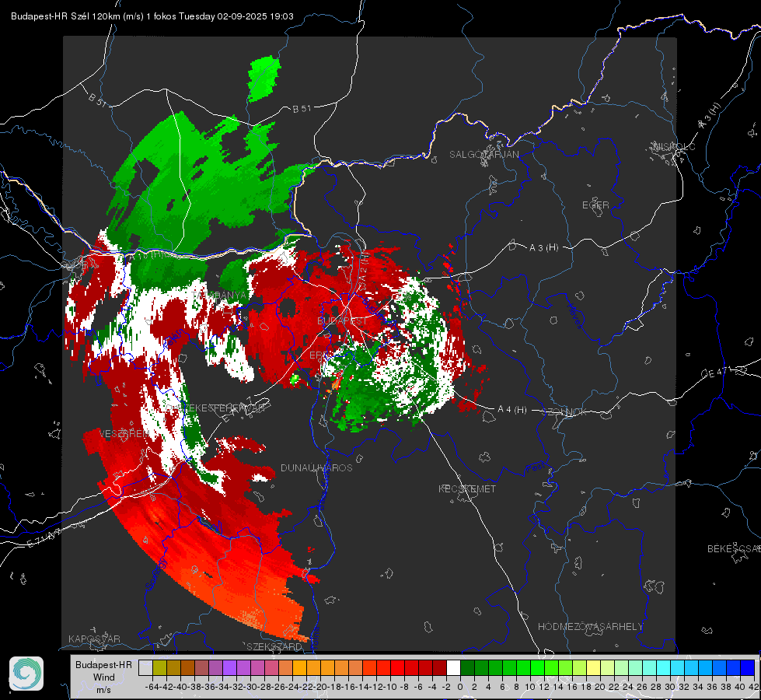
Task: Click the SALGÓTARJÁN city label
Action: (483, 155)
